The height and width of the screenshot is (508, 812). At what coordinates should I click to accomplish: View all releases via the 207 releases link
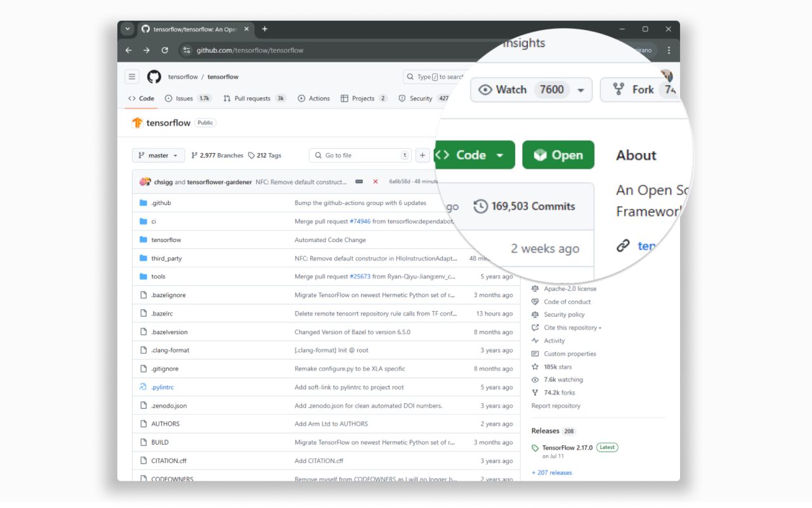[553, 472]
